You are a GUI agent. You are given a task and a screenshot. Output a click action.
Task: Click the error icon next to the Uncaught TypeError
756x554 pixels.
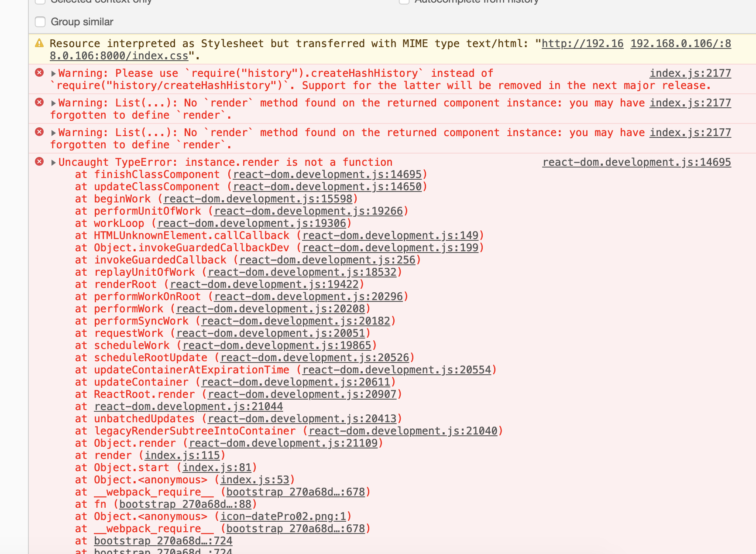coord(39,162)
